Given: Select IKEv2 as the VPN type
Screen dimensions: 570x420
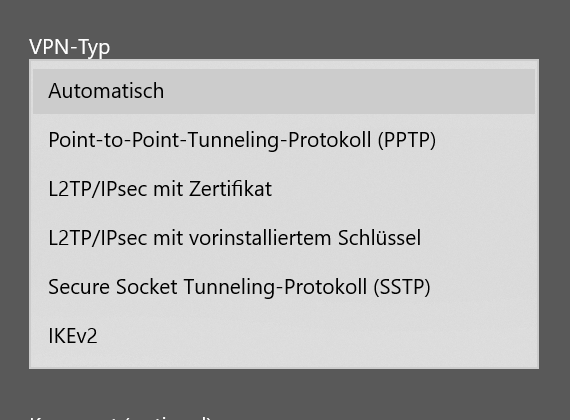Looking at the screenshot, I should 284,336.
